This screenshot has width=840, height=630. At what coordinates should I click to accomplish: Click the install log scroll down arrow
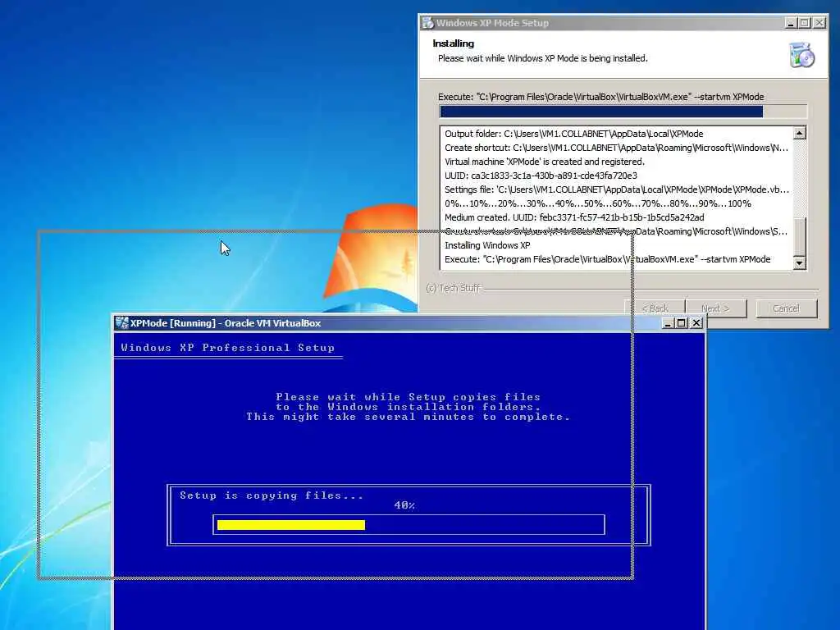pos(799,262)
